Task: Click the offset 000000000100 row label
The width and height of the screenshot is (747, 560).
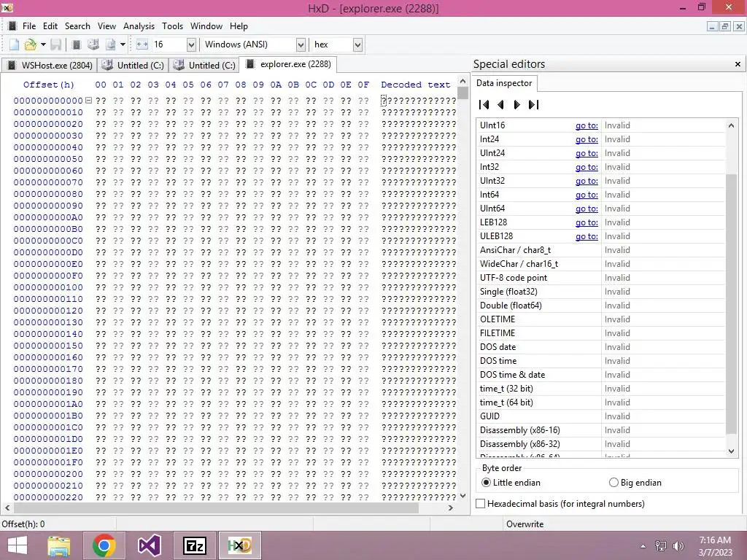Action: click(x=48, y=287)
